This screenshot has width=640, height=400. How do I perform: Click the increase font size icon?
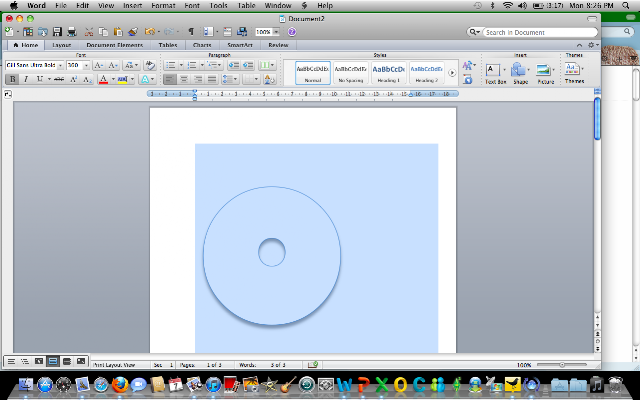[99, 65]
